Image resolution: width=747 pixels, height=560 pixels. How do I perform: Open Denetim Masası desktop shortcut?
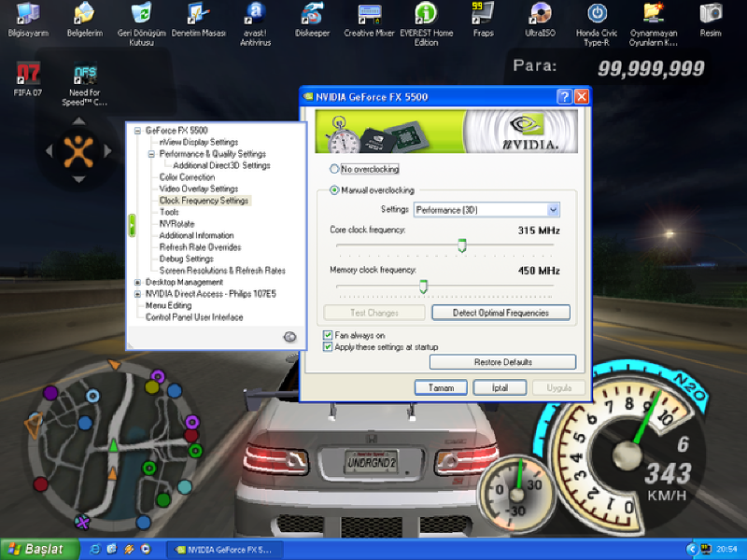tap(199, 20)
